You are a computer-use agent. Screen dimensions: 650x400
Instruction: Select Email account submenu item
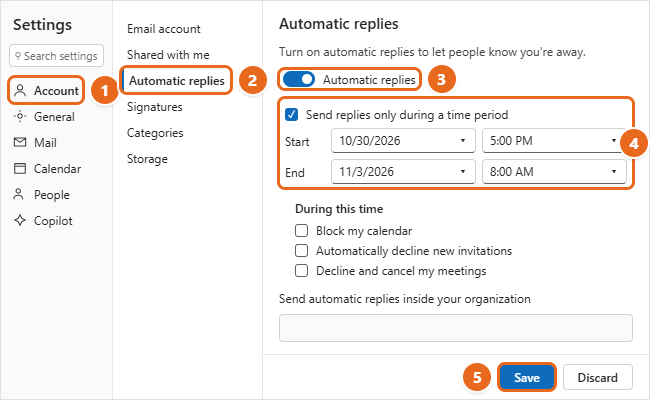pyautogui.click(x=164, y=29)
